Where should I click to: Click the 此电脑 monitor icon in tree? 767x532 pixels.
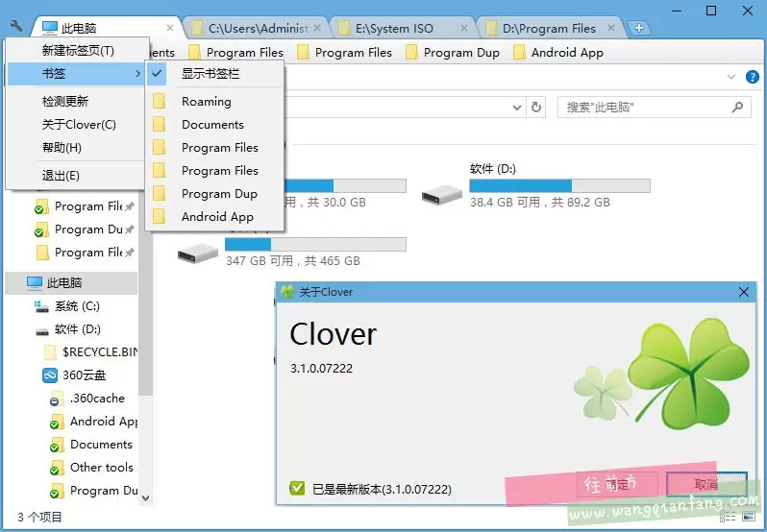pos(35,283)
